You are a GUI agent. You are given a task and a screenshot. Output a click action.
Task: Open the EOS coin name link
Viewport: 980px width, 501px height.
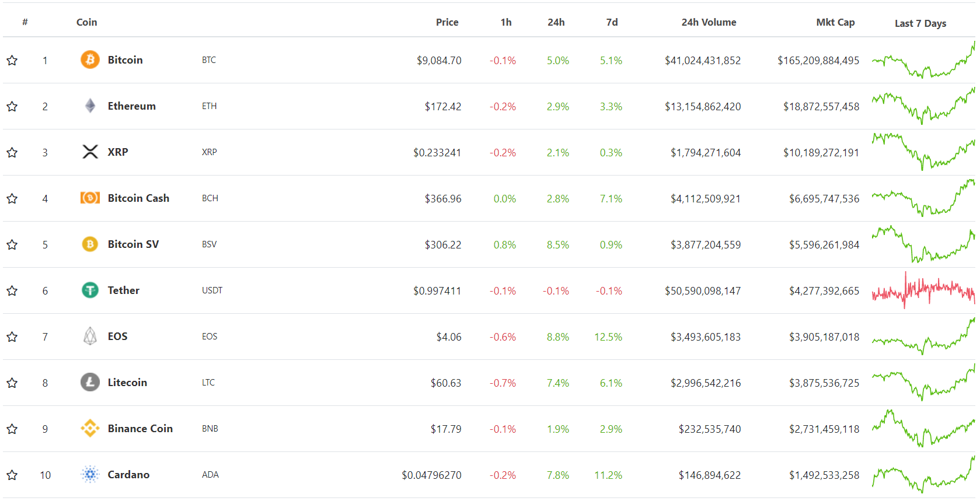tap(117, 336)
